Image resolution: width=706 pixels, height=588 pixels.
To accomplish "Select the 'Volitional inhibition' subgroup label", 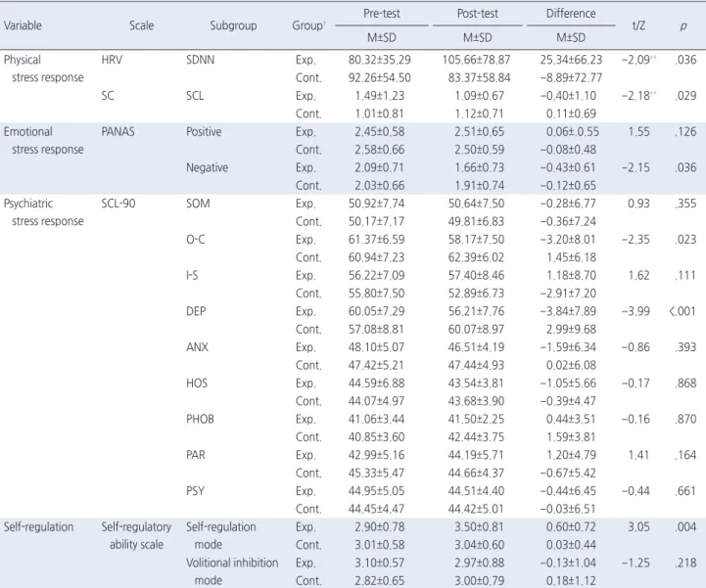I will pos(232,563).
